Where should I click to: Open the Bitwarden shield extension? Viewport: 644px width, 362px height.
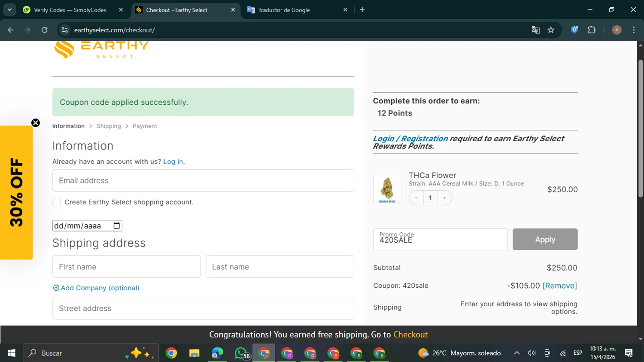[x=574, y=30]
